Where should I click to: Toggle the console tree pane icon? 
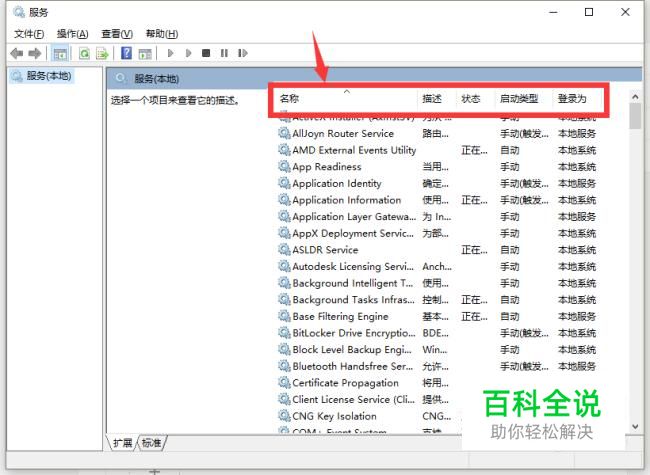click(x=60, y=53)
